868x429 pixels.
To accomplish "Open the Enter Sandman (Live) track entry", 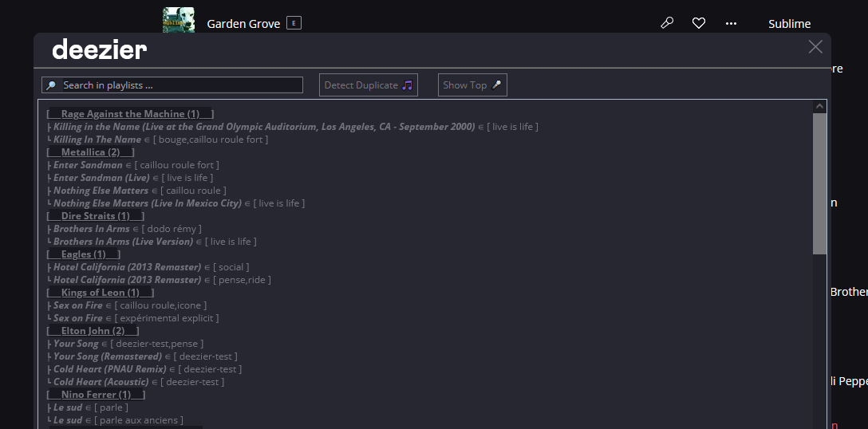I will 101,178.
